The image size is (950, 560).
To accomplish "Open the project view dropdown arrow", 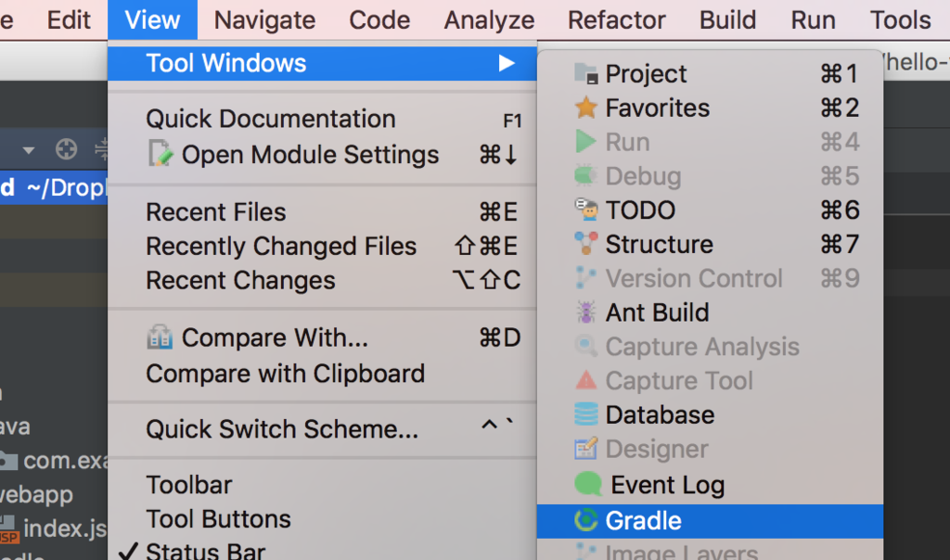I will pyautogui.click(x=28, y=149).
